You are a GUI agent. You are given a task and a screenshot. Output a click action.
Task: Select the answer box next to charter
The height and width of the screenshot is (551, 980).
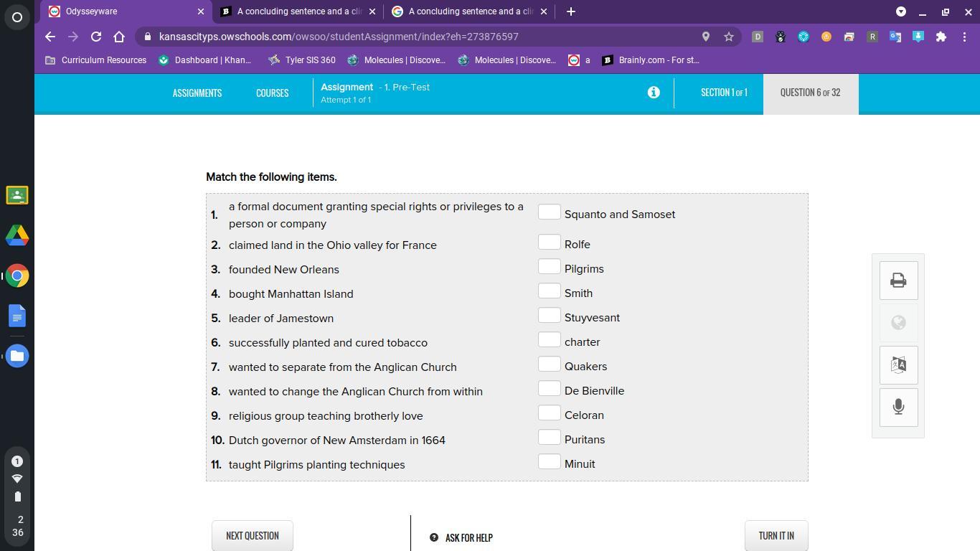[x=549, y=340]
